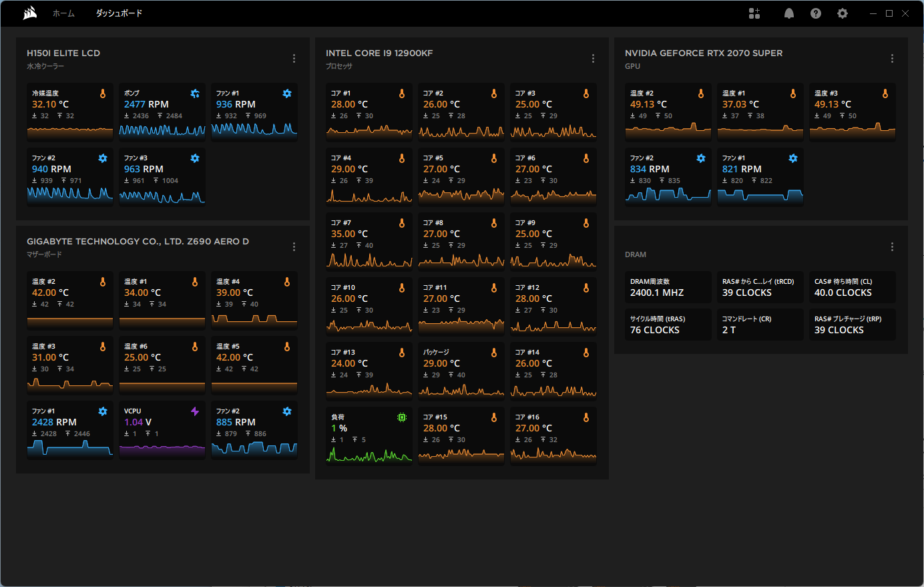This screenshot has height=587, width=924.
Task: Open Intel Core i9 12900KF panel menu
Action: 593,59
